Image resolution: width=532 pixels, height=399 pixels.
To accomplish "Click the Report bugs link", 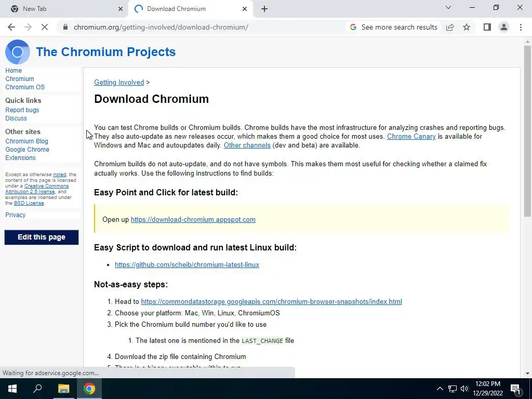I will [x=22, y=110].
